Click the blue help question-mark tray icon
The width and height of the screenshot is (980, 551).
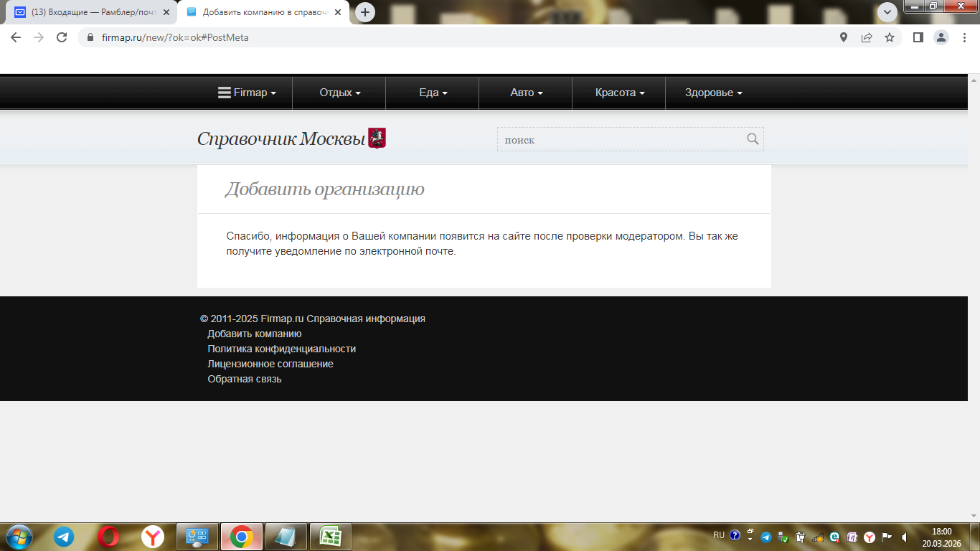735,535
